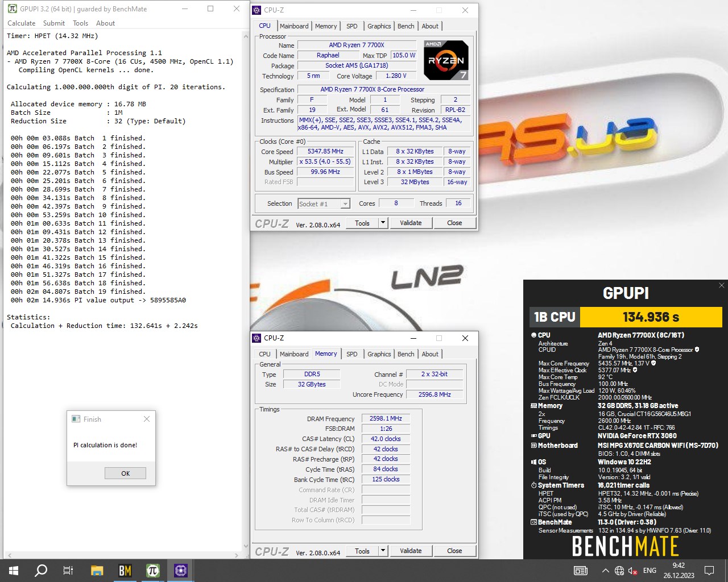Click the CPU Name field AMD Ryzen 7 7700X
The image size is (728, 582).
(357, 45)
